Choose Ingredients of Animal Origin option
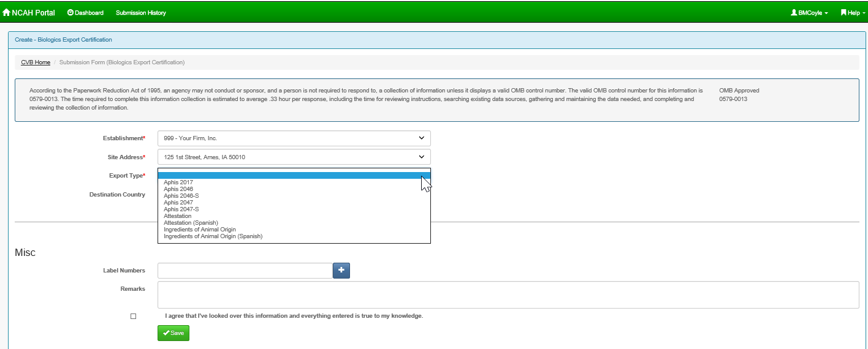Image resolution: width=868 pixels, height=349 pixels. [199, 230]
